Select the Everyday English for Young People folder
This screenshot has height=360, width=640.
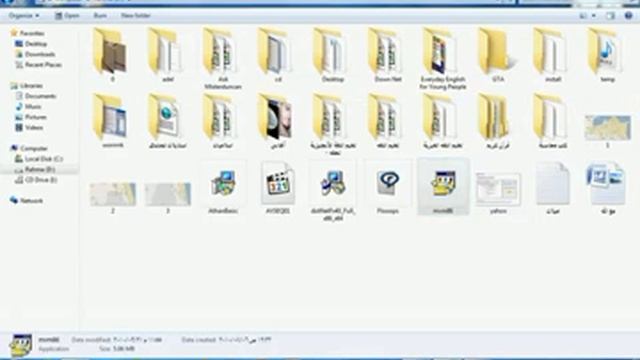point(443,58)
